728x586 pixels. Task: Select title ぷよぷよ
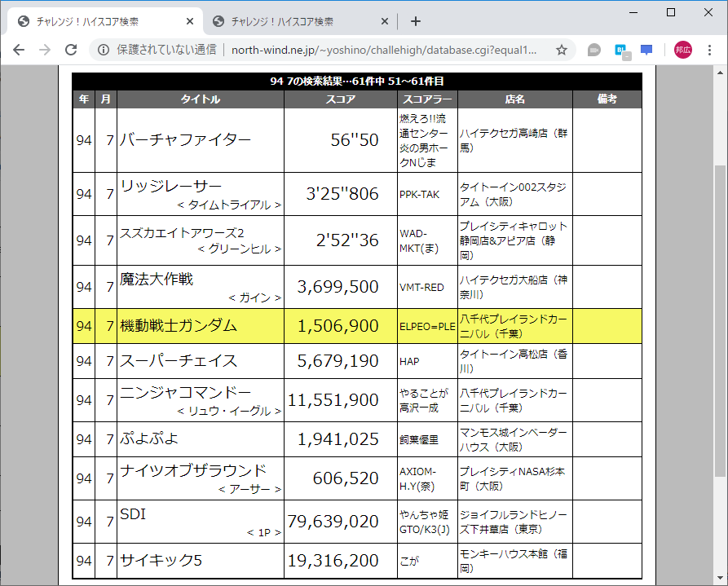click(x=149, y=438)
